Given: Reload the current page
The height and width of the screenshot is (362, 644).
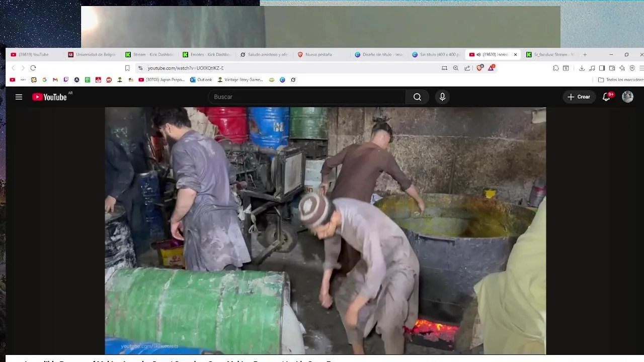Looking at the screenshot, I should (33, 68).
